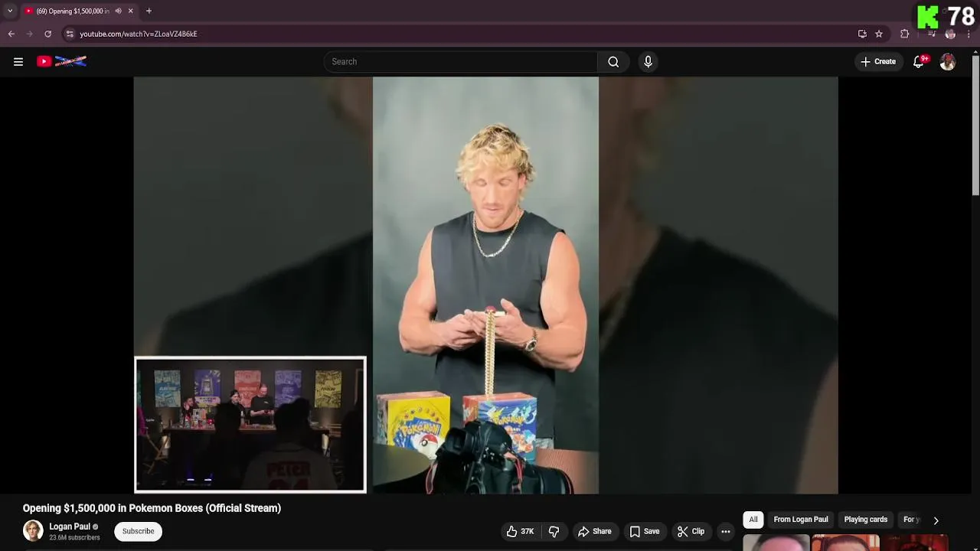Open Logan Paul's channel avatar
Screen dimensions: 980x551
[33, 531]
